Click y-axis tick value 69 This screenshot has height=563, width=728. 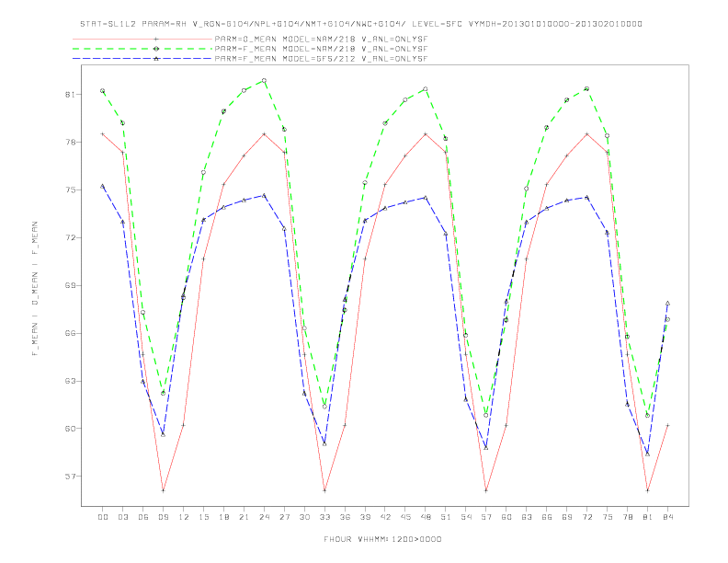(70, 285)
